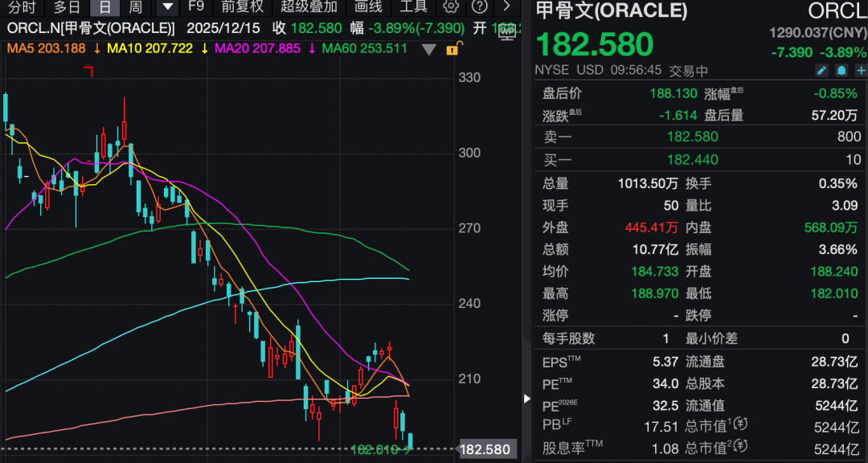Click the ORCL ticker symbol in quote panel
The width and height of the screenshot is (868, 463).
837,11
